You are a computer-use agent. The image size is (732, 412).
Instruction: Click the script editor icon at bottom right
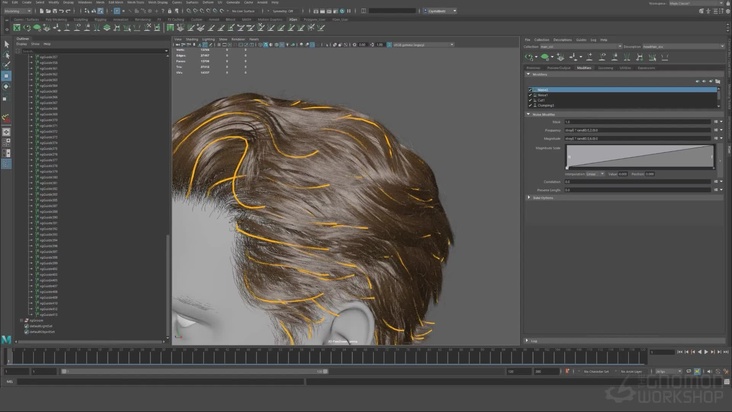point(726,382)
